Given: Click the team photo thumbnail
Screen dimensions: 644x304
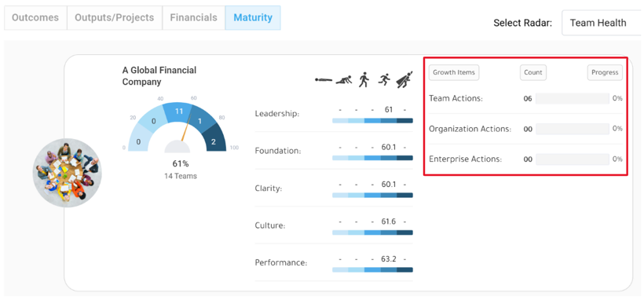Looking at the screenshot, I should 68,173.
